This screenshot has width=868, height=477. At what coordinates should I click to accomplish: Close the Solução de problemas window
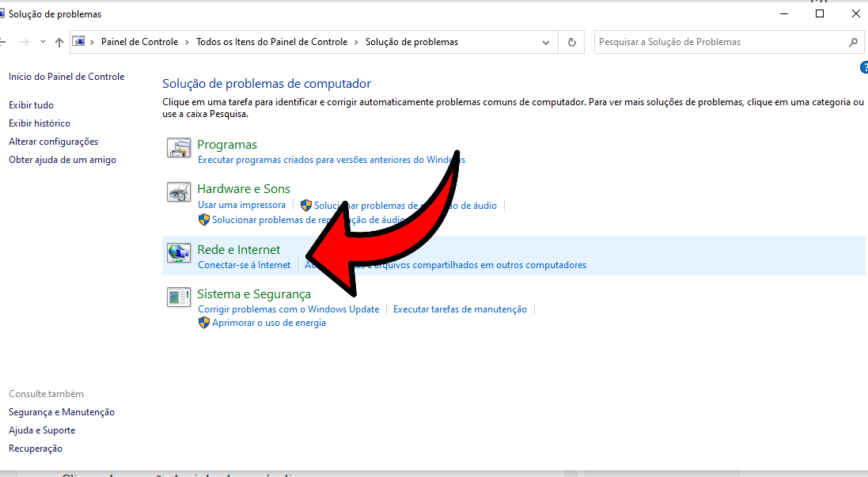point(856,13)
